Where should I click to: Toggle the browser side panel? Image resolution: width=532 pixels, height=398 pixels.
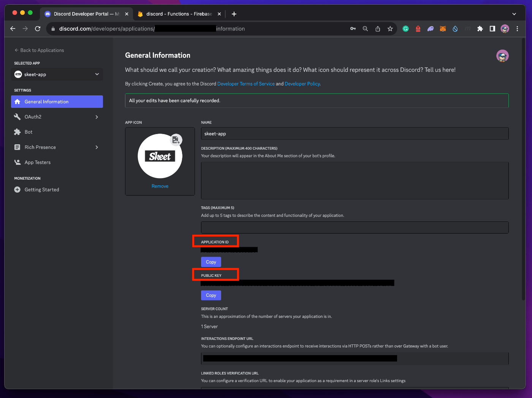tap(492, 29)
